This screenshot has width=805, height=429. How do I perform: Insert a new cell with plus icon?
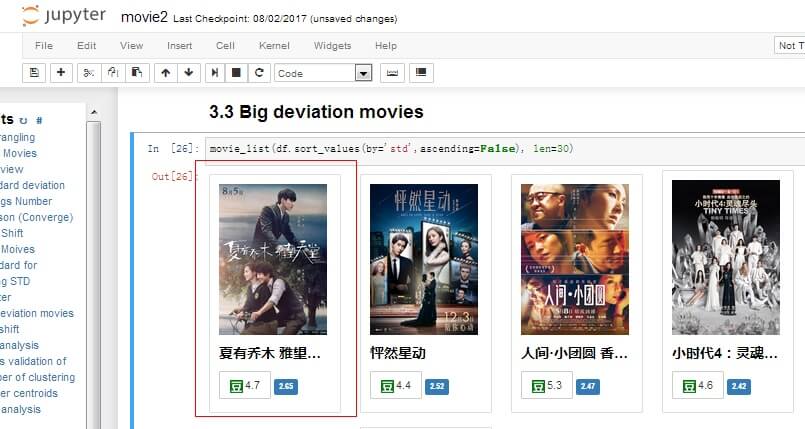61,73
